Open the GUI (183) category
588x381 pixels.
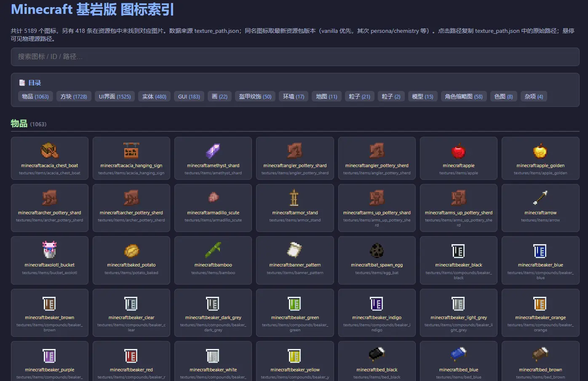pyautogui.click(x=189, y=96)
